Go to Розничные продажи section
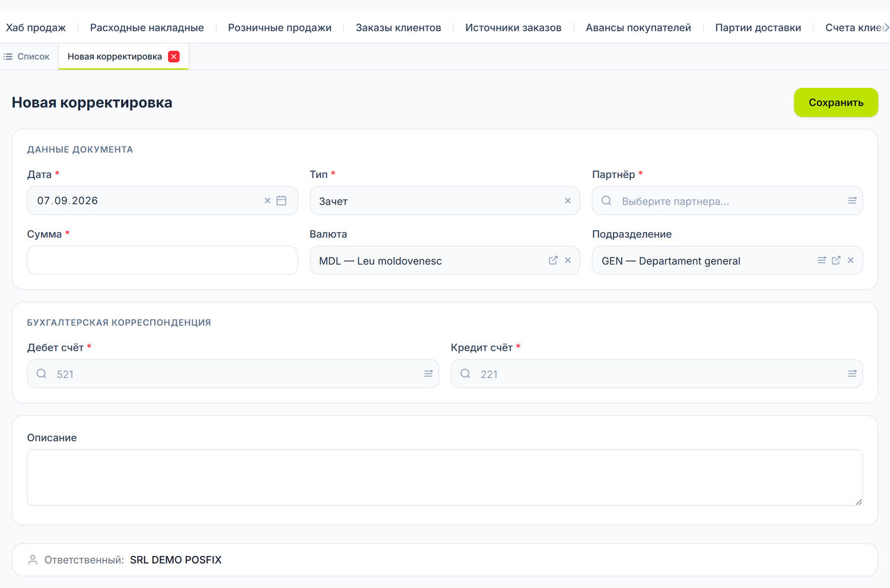This screenshot has height=588, width=890. coord(279,27)
